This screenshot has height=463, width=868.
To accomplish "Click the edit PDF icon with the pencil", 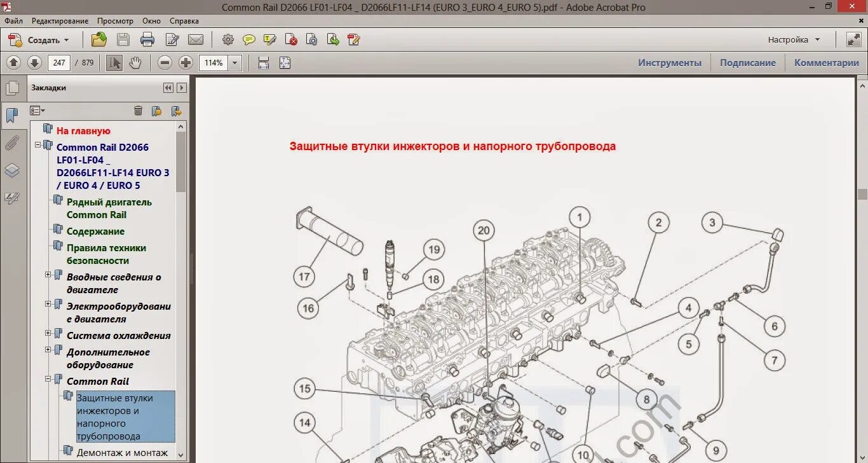I will 354,39.
